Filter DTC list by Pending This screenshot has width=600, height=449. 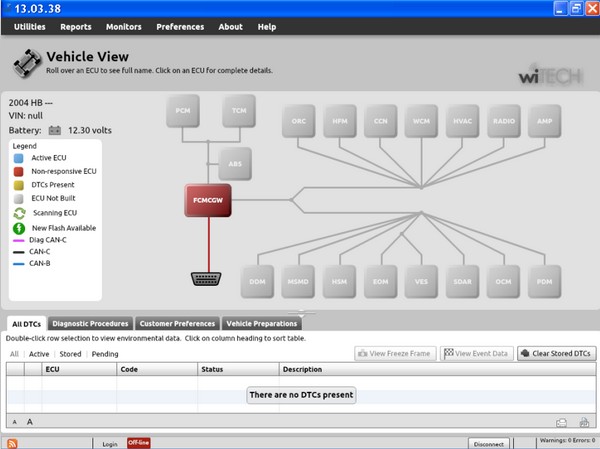point(105,354)
